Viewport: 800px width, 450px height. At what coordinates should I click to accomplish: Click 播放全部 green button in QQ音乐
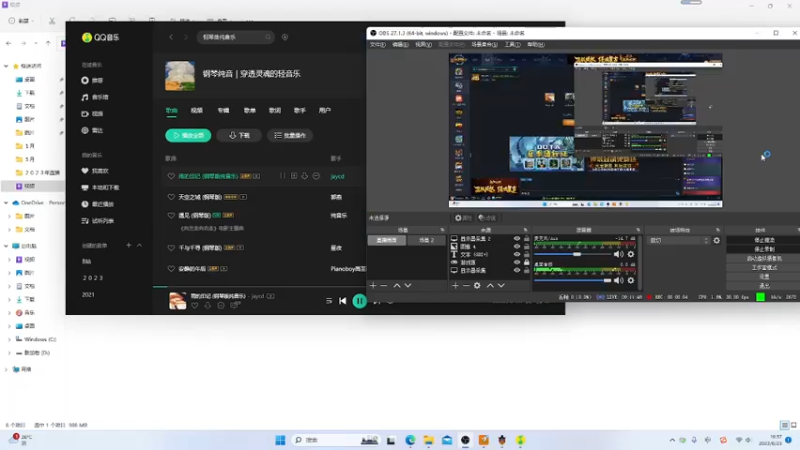pyautogui.click(x=188, y=135)
